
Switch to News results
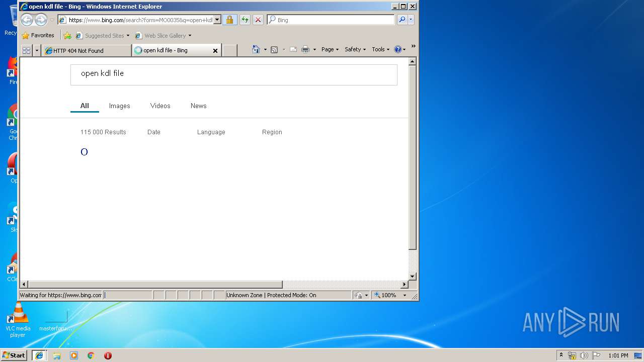click(x=199, y=106)
